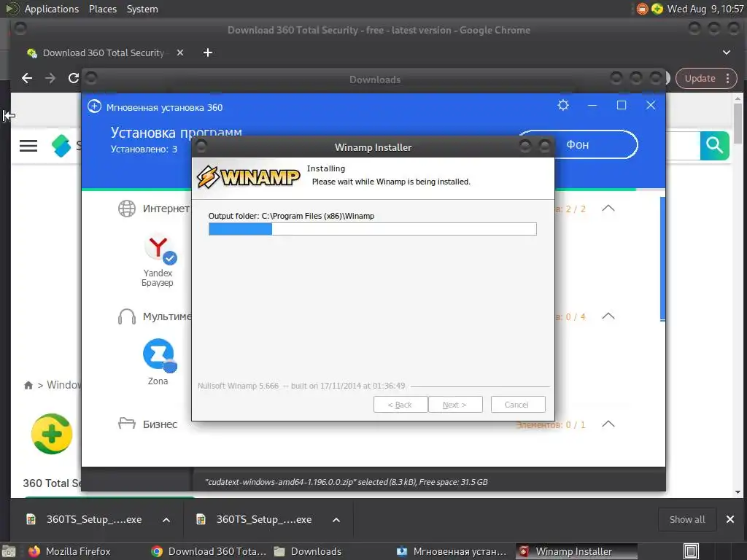Screen dimensions: 747x560
Task: Click the Downloads window status bar text
Action: 347,482
